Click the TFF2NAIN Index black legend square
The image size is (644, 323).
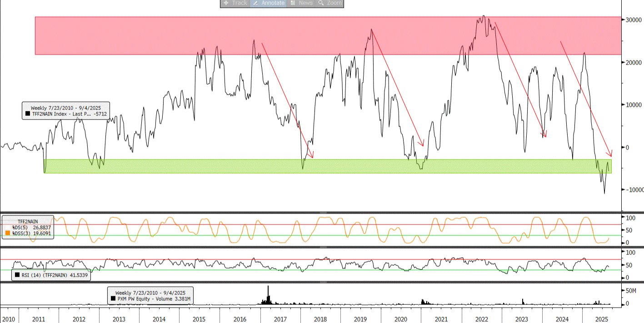tap(28, 114)
